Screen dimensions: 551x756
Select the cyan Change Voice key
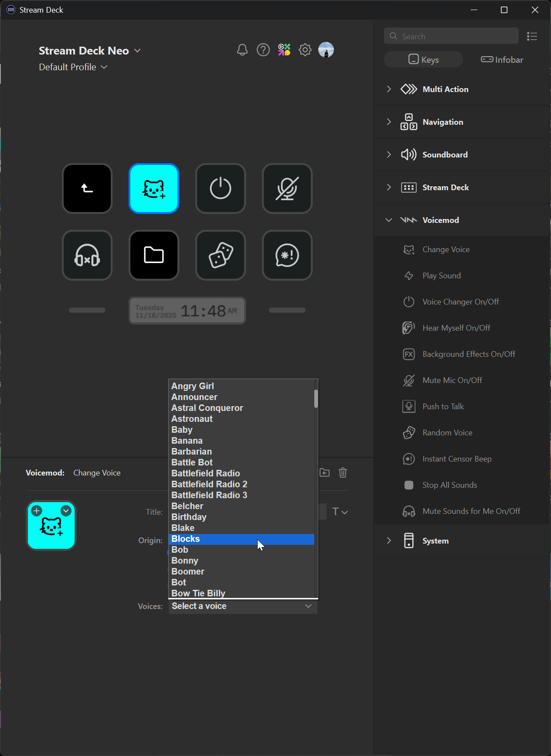pyautogui.click(x=154, y=188)
